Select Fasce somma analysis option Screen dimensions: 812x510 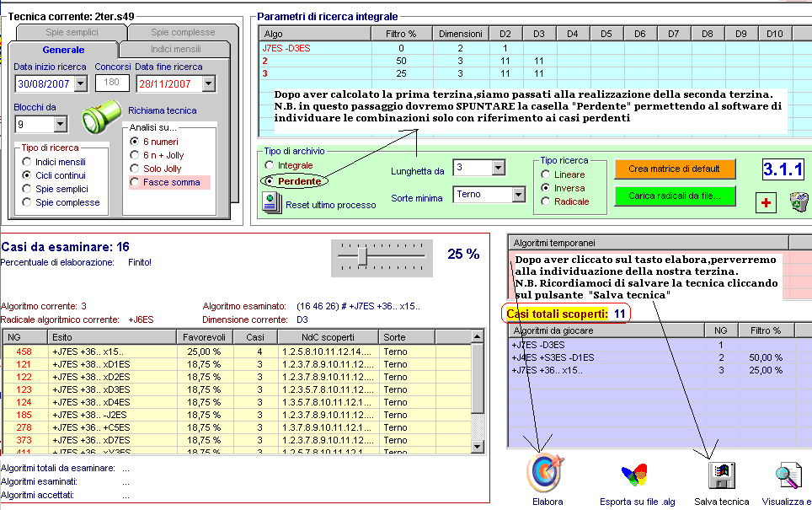coord(135,182)
